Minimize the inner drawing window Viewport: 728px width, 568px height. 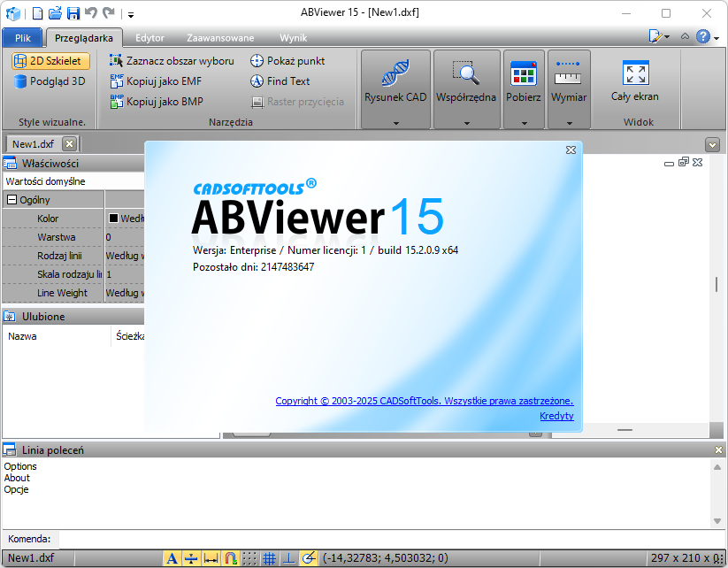click(669, 164)
